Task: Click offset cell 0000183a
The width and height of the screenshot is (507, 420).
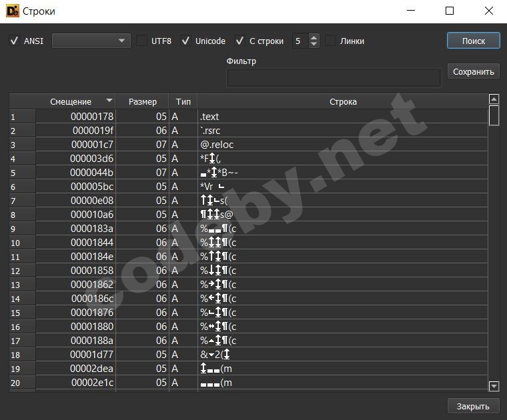Action: [x=75, y=229]
